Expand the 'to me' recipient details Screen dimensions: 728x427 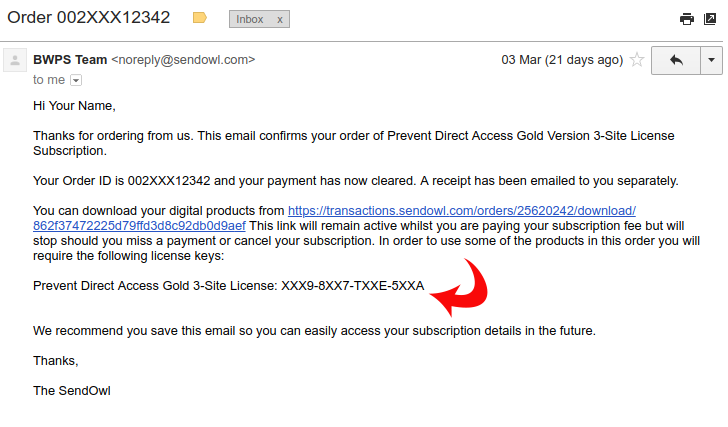[76, 80]
